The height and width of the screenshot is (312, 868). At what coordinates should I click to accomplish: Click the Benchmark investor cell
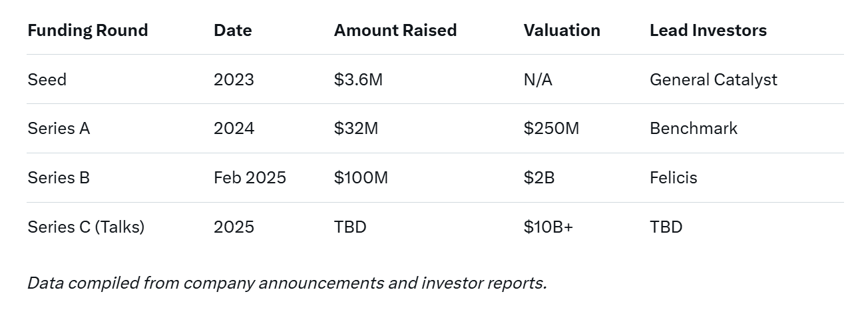point(693,129)
